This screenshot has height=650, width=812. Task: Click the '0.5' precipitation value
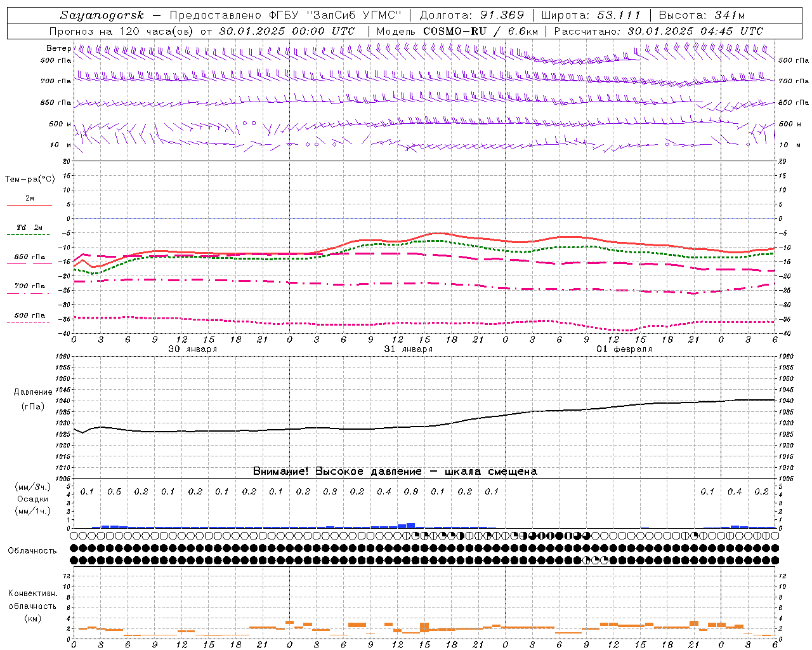(x=114, y=491)
